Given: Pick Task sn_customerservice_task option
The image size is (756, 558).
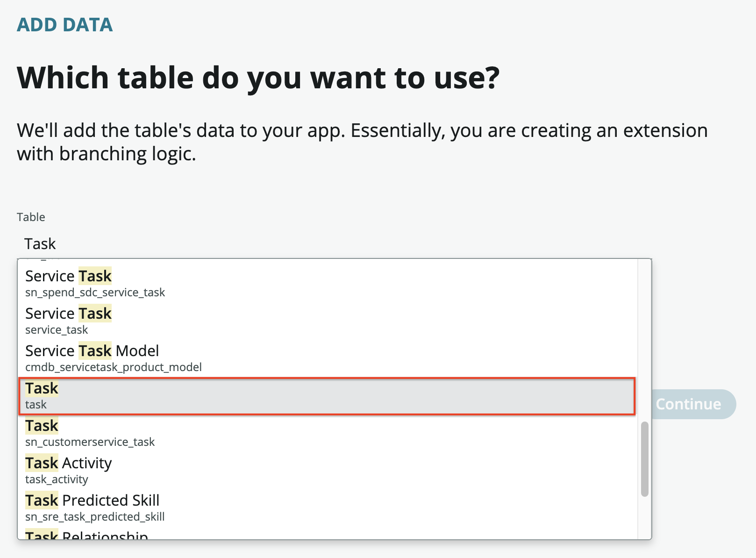Looking at the screenshot, I should point(328,433).
